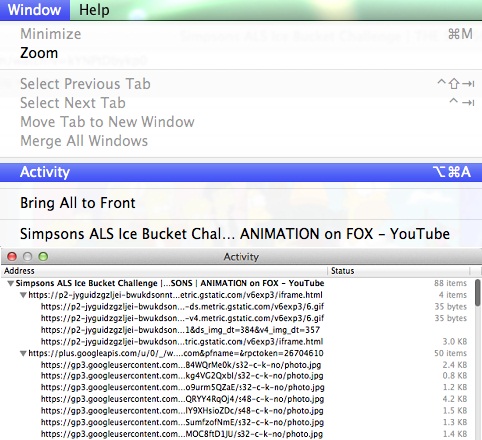
Task: Collapse the Simpsons ALS Ice Bucket Challenge tree
Action: click(11, 283)
